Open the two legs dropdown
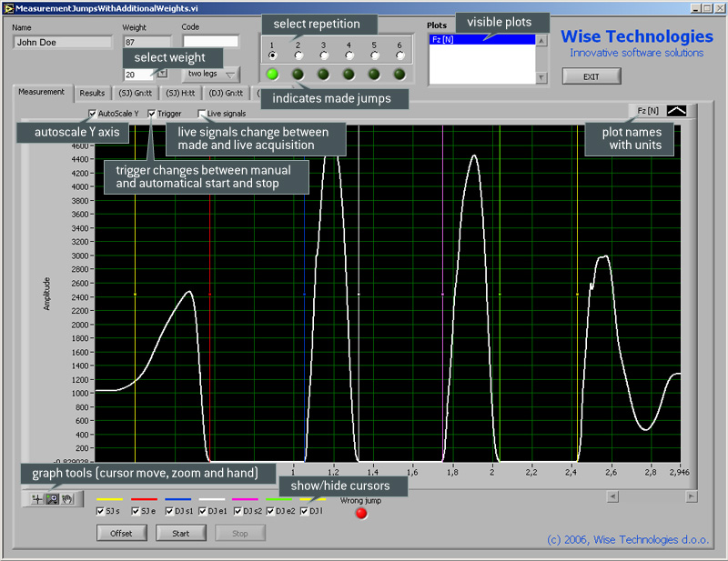Image resolution: width=728 pixels, height=561 pixels. click(211, 74)
